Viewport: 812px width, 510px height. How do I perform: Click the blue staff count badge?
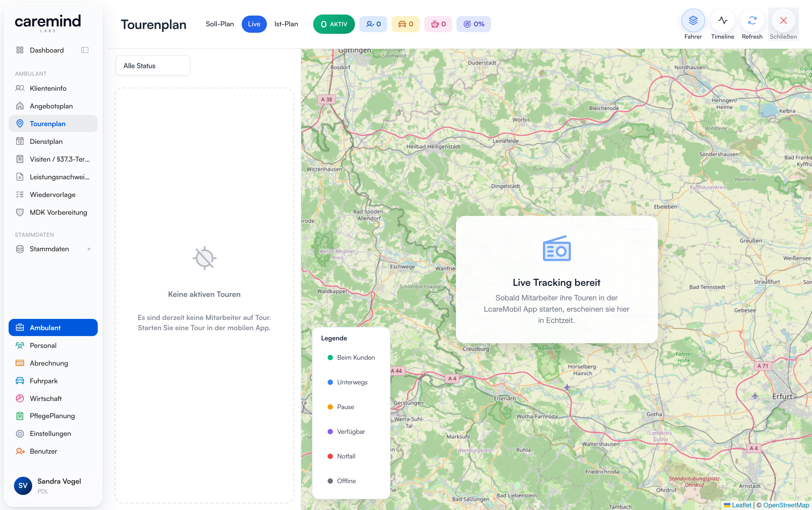tap(373, 24)
